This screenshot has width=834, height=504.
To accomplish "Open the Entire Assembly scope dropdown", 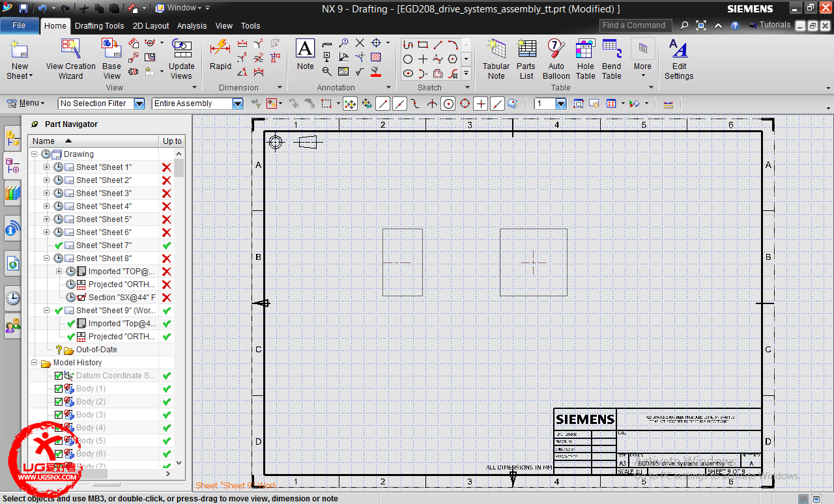I will (x=238, y=104).
